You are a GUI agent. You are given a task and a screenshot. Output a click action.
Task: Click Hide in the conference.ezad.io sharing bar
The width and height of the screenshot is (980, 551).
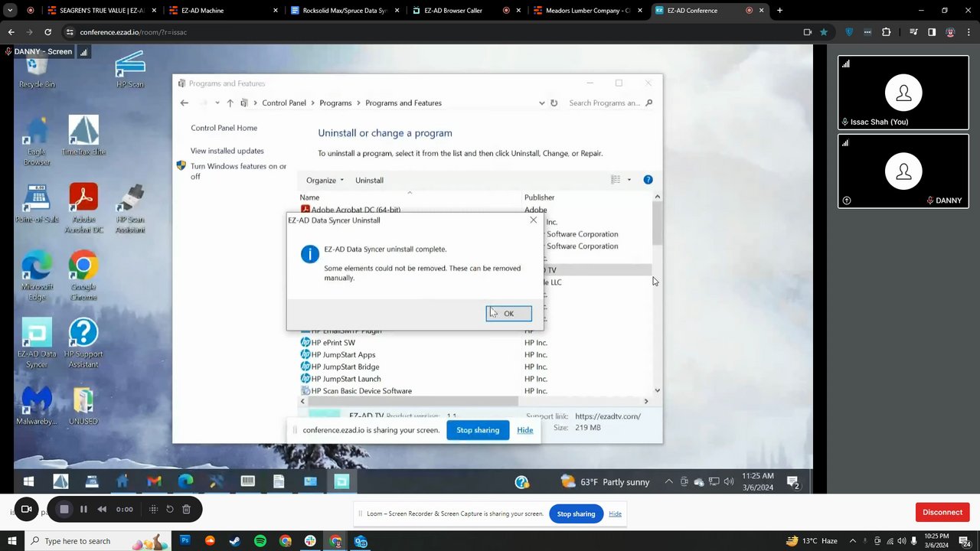(524, 430)
